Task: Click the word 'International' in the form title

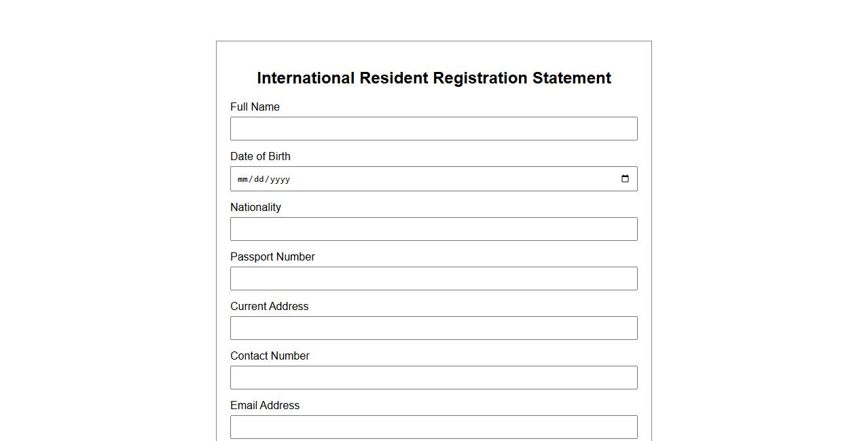Action: tap(306, 79)
